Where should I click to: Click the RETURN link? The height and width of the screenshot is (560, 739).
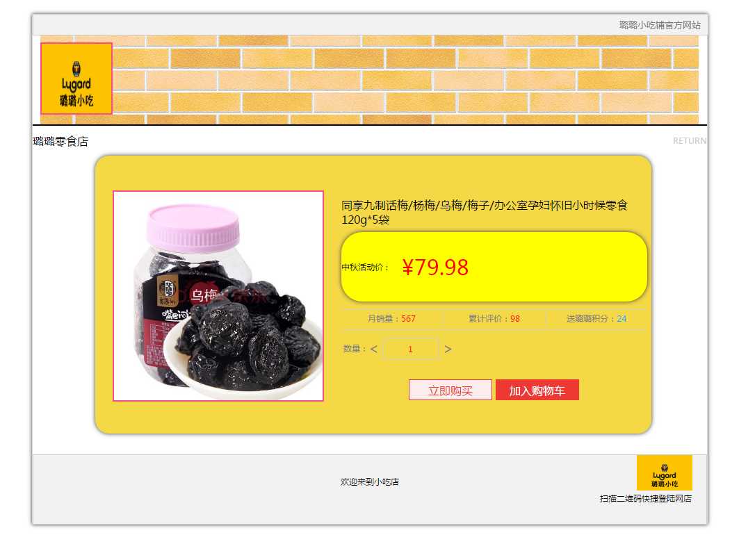pyautogui.click(x=690, y=141)
